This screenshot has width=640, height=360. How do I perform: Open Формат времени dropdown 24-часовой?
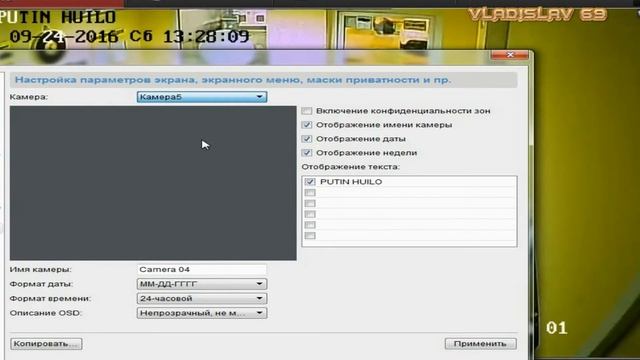(x=202, y=298)
